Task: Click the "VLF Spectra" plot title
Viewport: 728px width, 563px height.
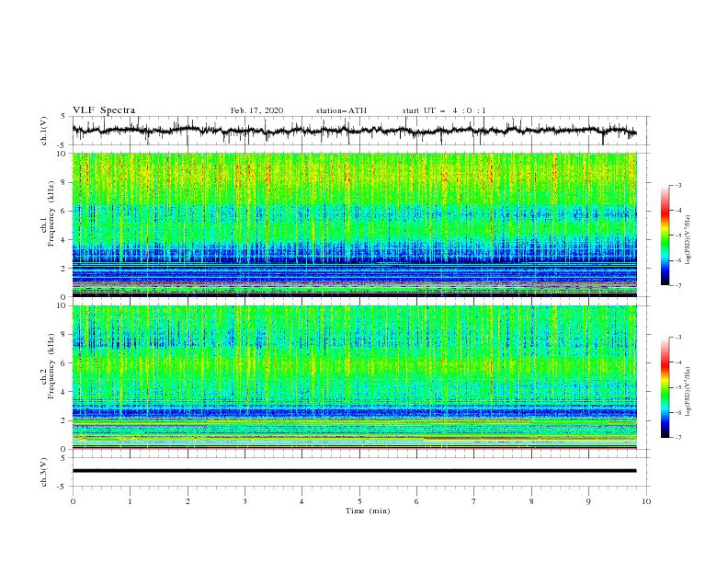Action: 104,110
